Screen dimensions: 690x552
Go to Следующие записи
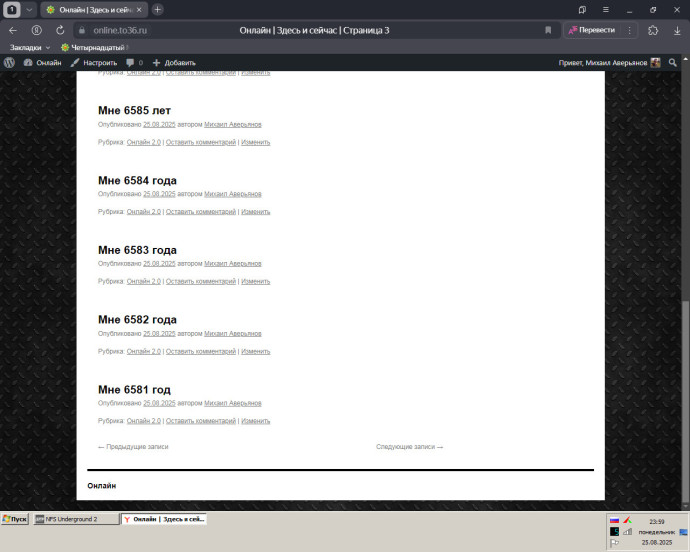(x=409, y=447)
